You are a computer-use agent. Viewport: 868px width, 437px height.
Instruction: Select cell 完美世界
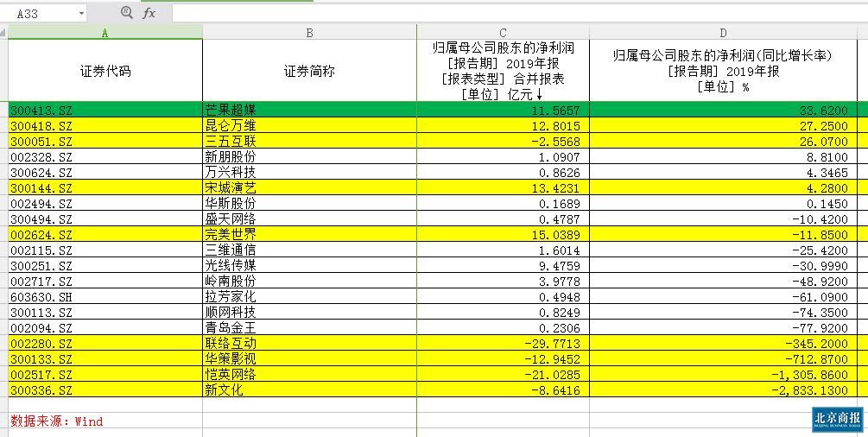point(309,234)
